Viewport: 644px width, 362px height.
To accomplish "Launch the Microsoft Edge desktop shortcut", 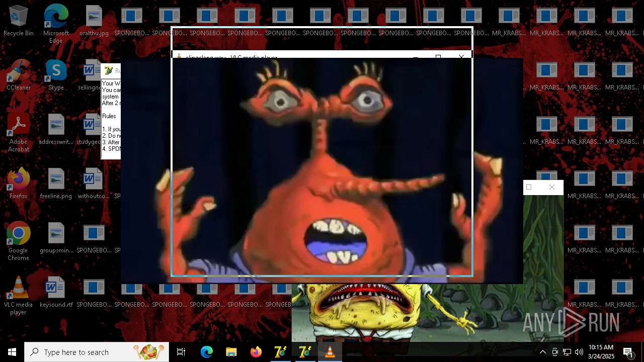I will [56, 24].
